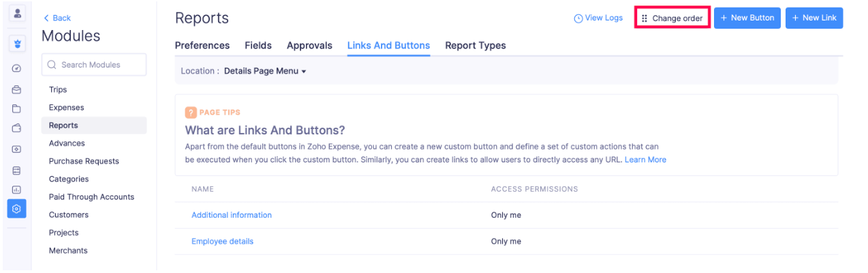Click the analytics chart icon in sidebar
868x273 pixels.
[17, 190]
